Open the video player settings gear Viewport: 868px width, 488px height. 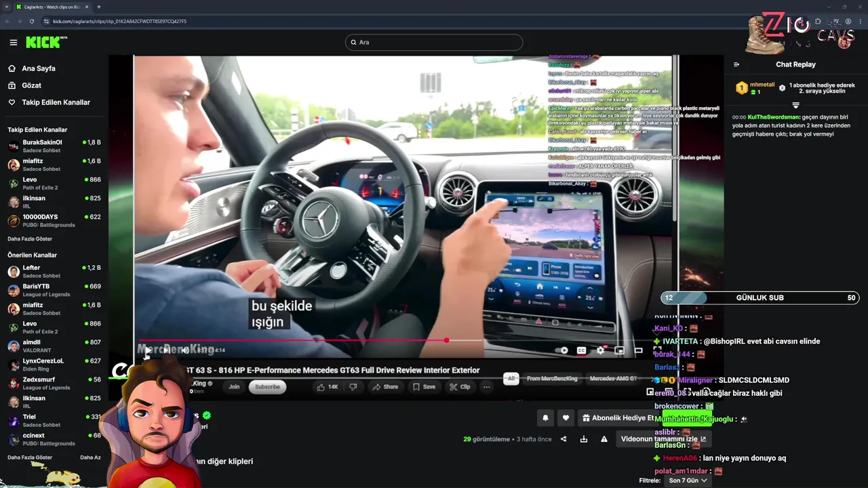tap(600, 350)
